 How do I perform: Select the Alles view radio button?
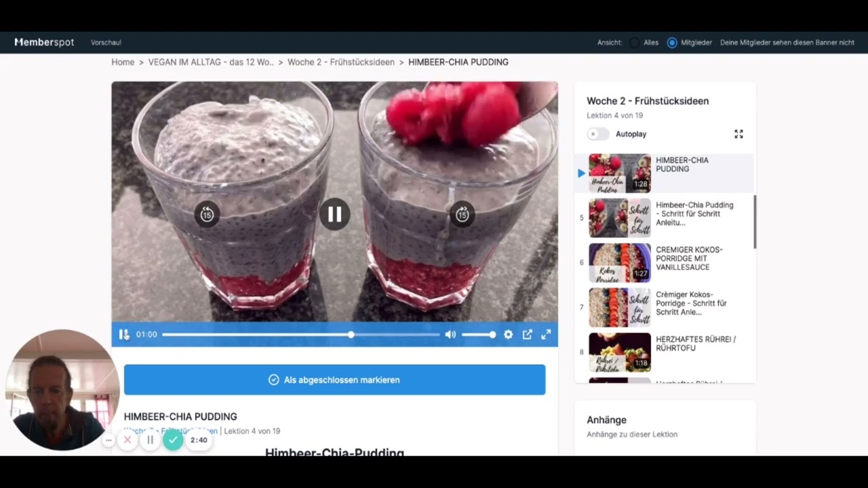coord(634,43)
